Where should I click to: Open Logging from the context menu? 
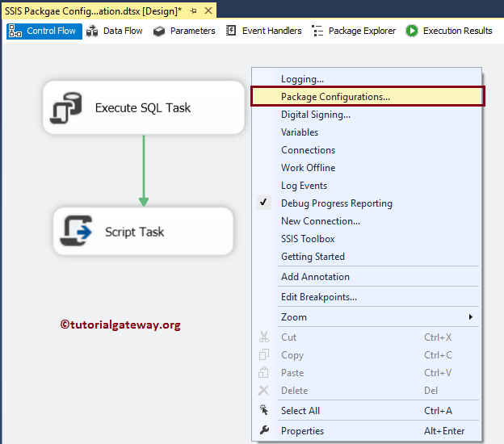[367, 79]
